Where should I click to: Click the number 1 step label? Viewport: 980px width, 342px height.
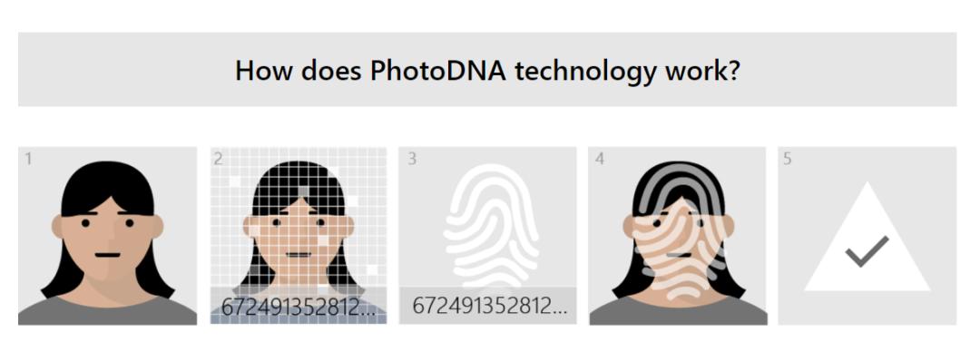point(28,160)
